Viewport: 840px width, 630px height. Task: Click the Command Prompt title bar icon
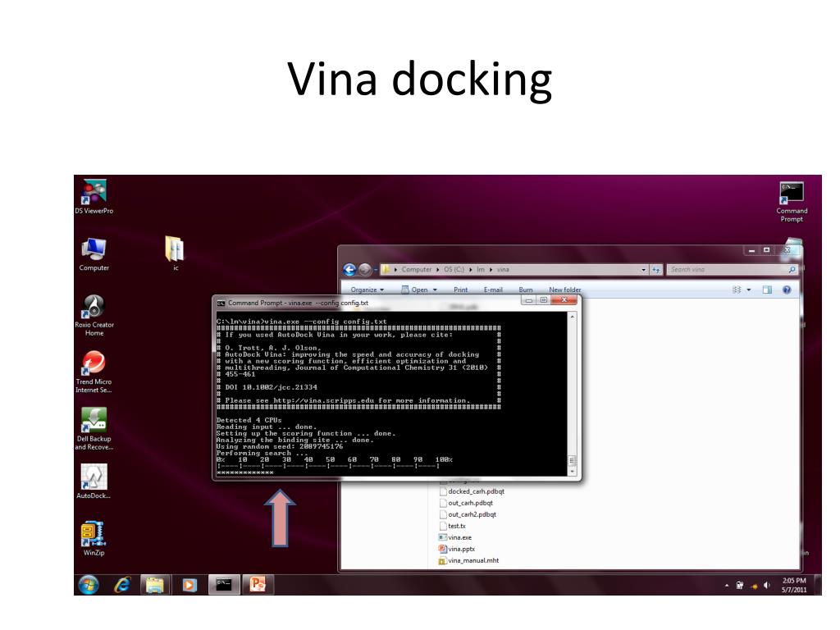[220, 304]
